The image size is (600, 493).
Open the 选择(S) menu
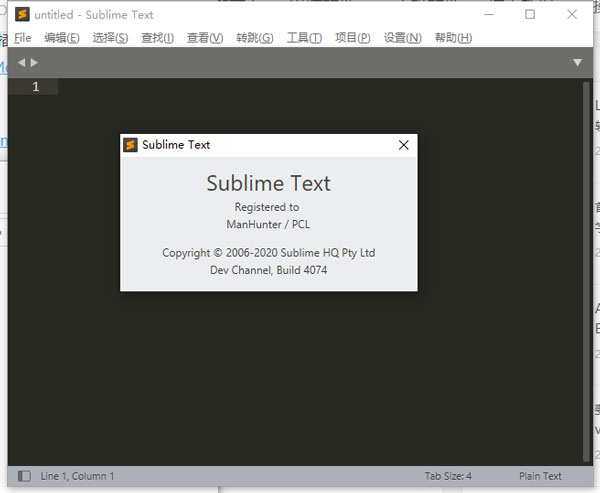tap(110, 38)
